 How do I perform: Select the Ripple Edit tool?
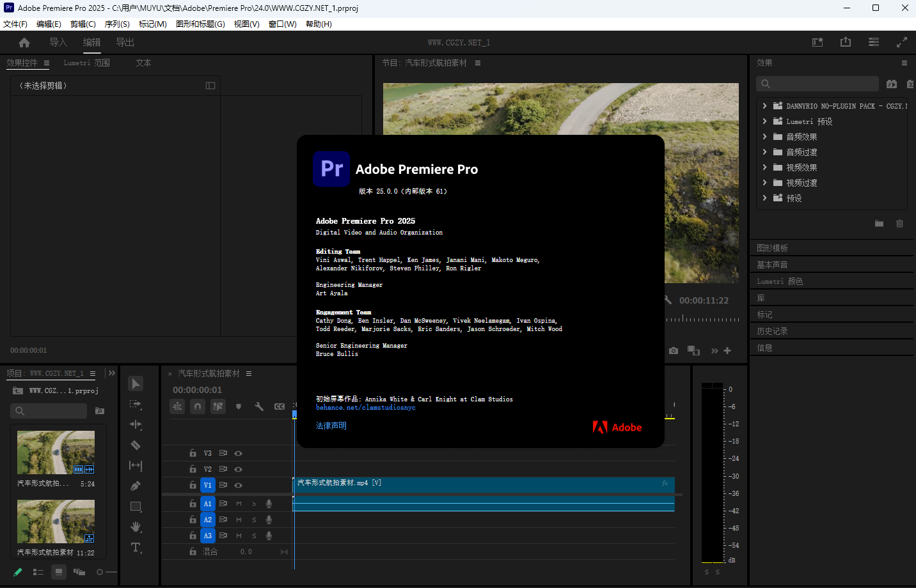pyautogui.click(x=136, y=424)
